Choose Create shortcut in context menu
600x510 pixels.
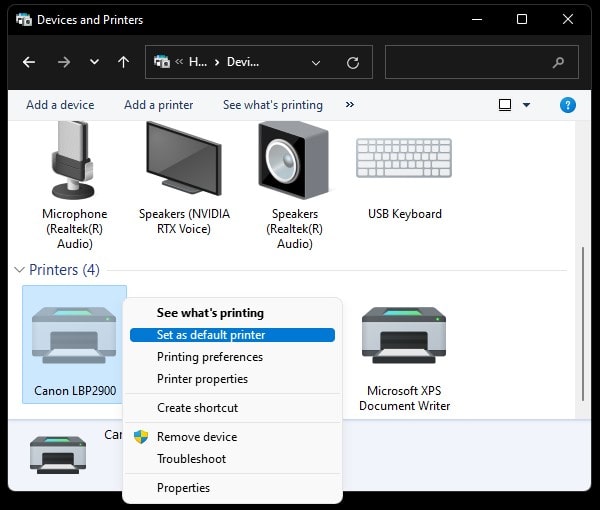pyautogui.click(x=233, y=408)
